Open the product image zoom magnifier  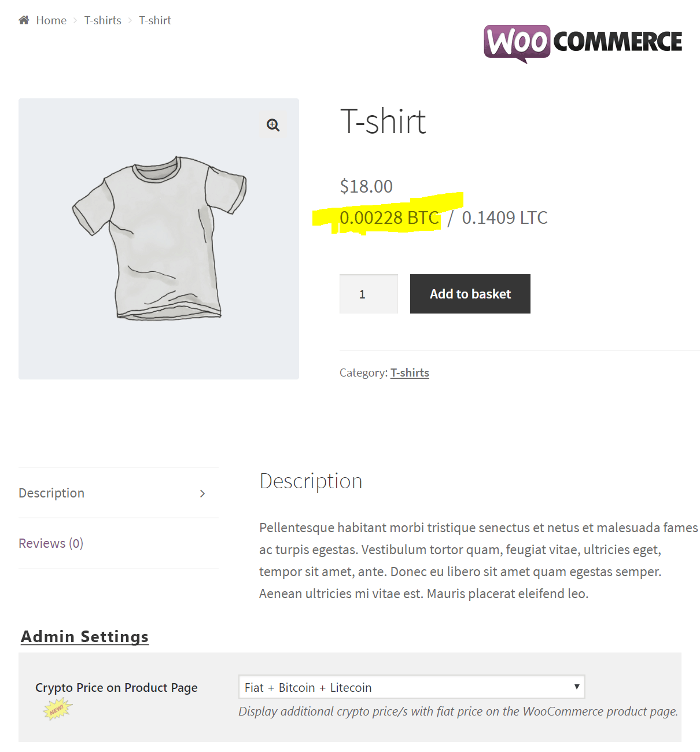273,125
